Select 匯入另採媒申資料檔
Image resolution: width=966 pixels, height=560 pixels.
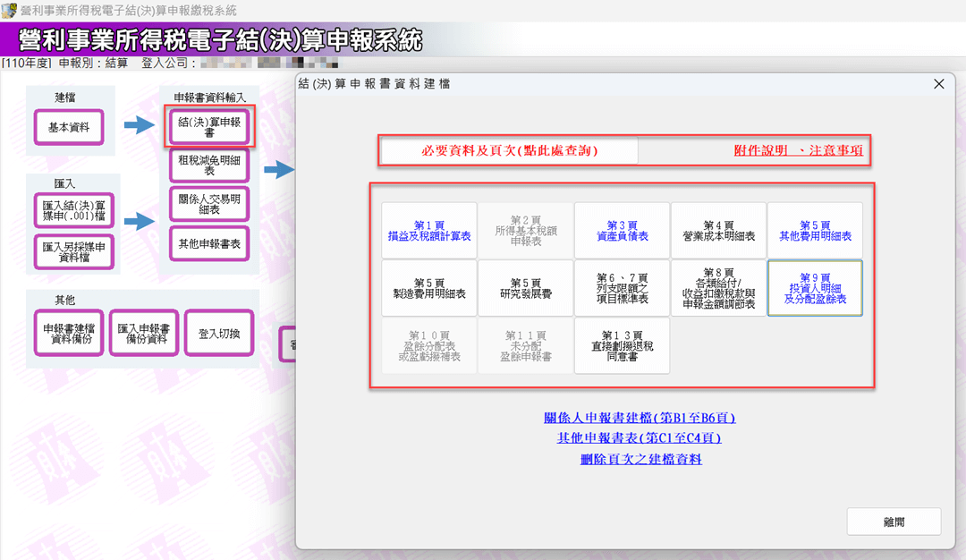tap(74, 252)
